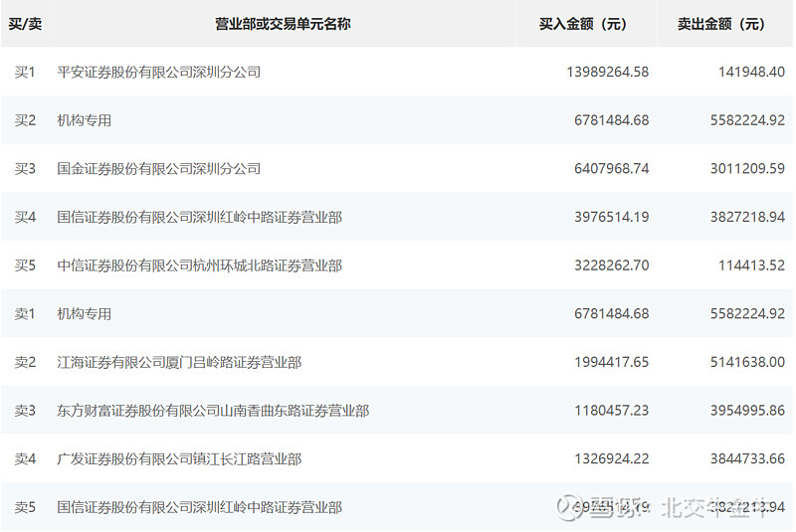Click 广发证券股份有限公司镇江长江路营业部
The height and width of the screenshot is (532, 796).
[179, 459]
